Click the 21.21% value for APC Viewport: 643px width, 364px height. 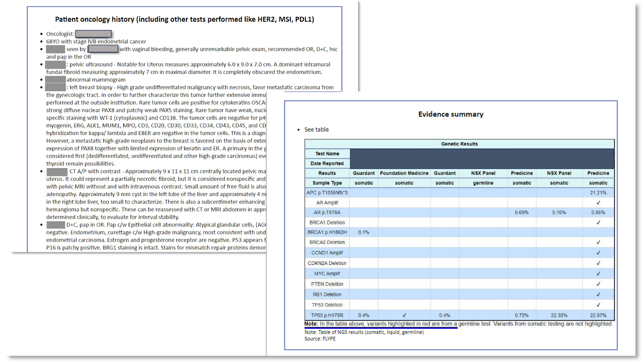[x=598, y=193]
